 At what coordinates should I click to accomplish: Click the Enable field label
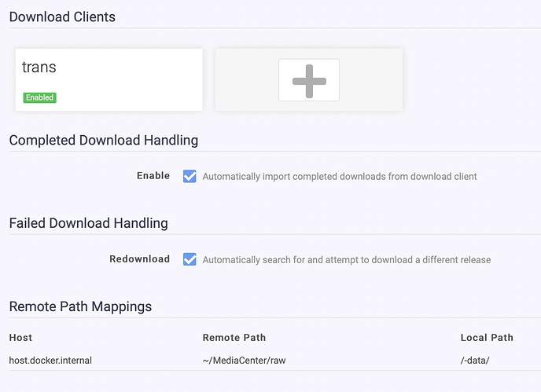(153, 176)
